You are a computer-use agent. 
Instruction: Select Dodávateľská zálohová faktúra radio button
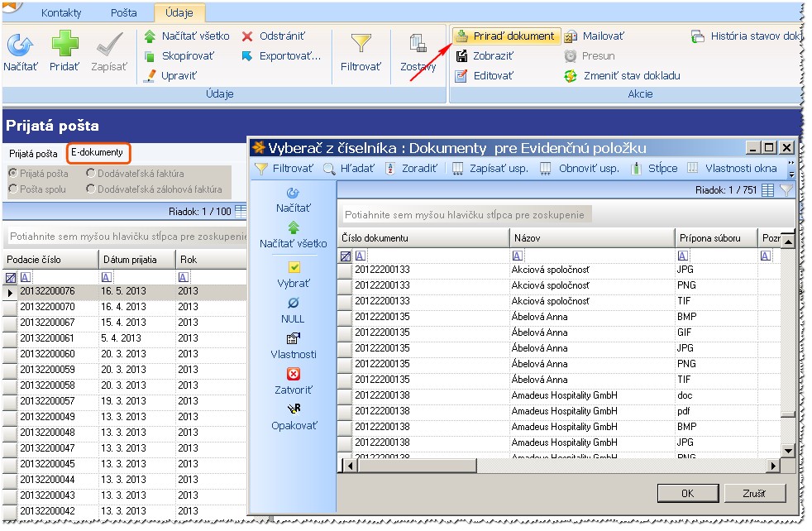click(91, 189)
